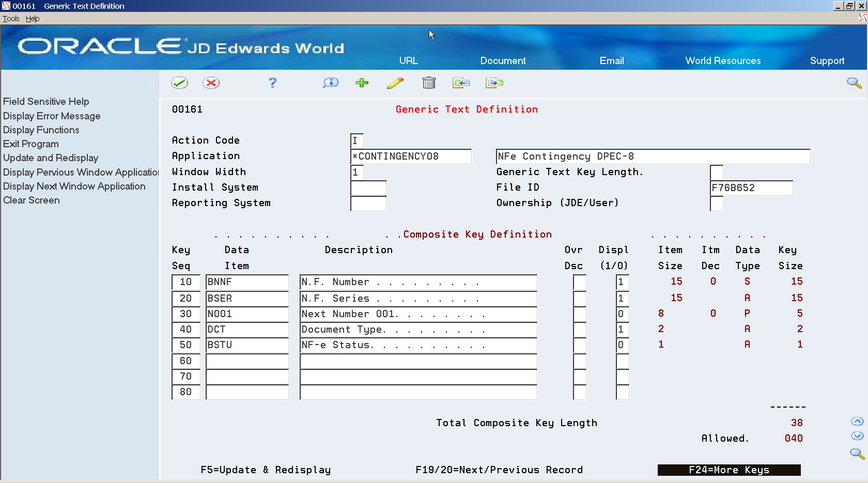
Task: Select Clear Screen
Action: (32, 200)
